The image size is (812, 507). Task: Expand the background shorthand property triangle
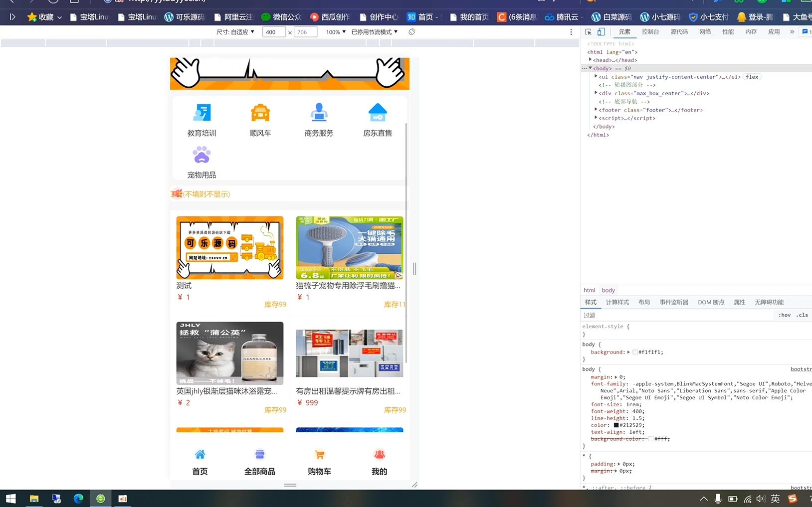628,352
